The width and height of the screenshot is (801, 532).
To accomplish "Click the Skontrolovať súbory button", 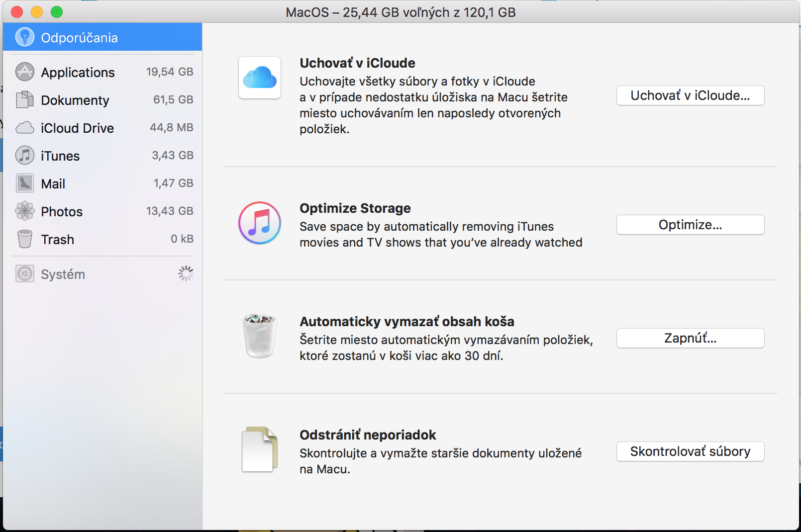I will point(690,451).
